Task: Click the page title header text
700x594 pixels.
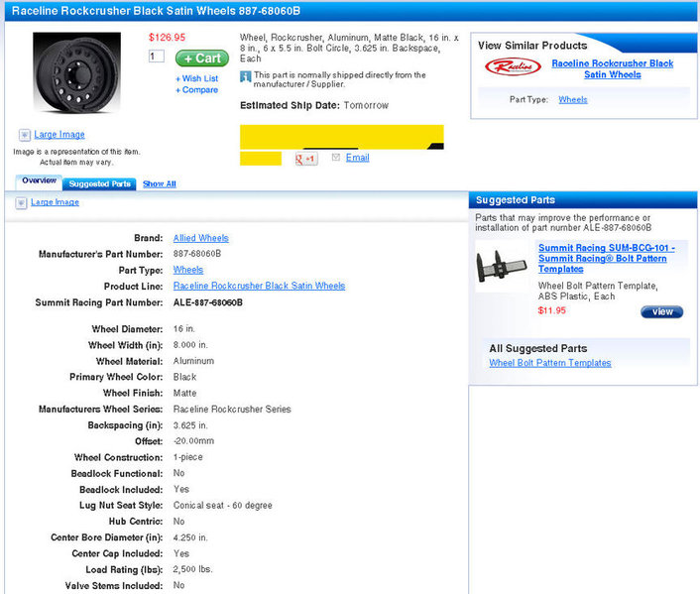Action: pyautogui.click(x=156, y=11)
